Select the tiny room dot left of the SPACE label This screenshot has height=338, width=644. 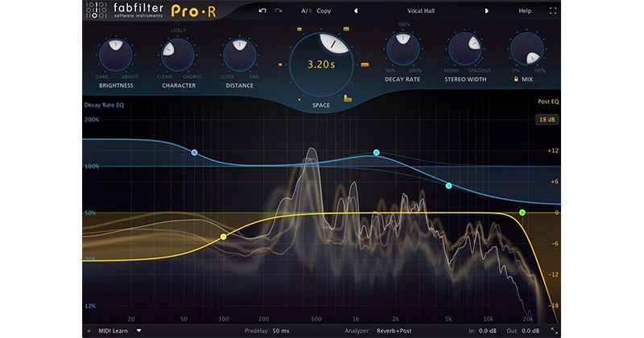point(299,99)
